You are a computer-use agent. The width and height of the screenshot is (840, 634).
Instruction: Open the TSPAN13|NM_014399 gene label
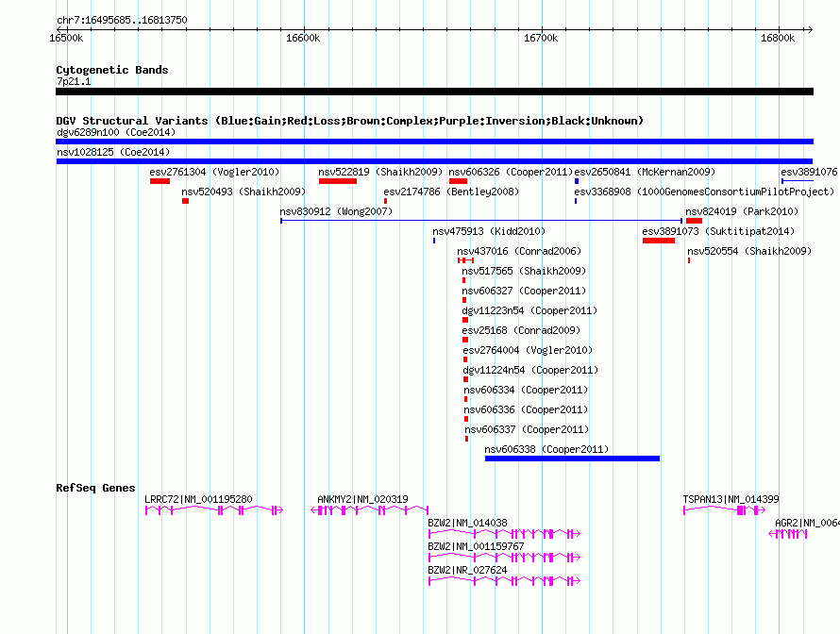click(731, 499)
